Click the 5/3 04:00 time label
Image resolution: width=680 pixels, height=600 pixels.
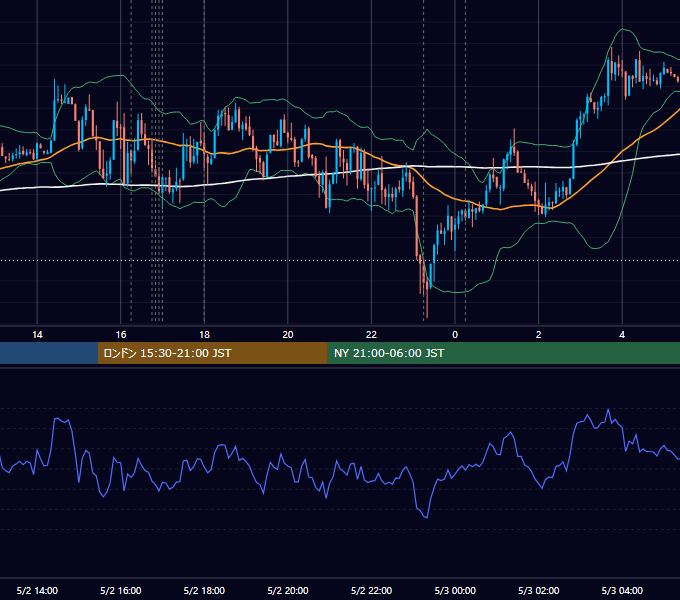622,590
